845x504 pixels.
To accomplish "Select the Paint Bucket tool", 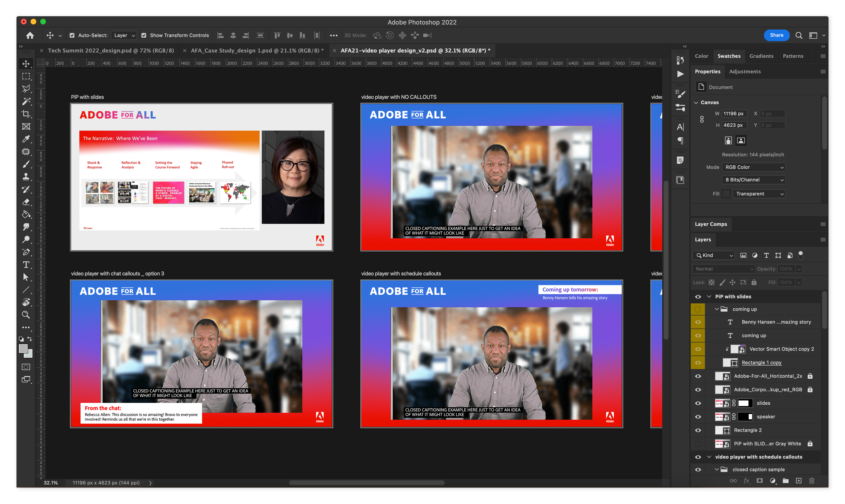I will tap(26, 214).
